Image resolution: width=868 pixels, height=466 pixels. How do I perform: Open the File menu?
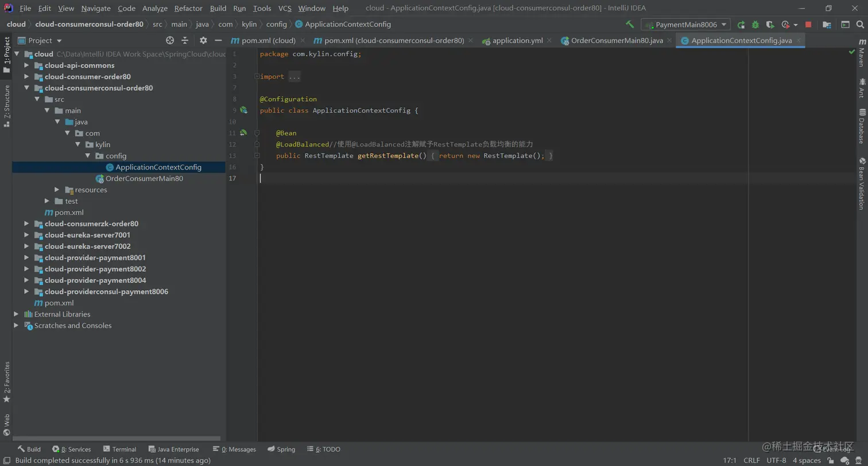coord(25,8)
